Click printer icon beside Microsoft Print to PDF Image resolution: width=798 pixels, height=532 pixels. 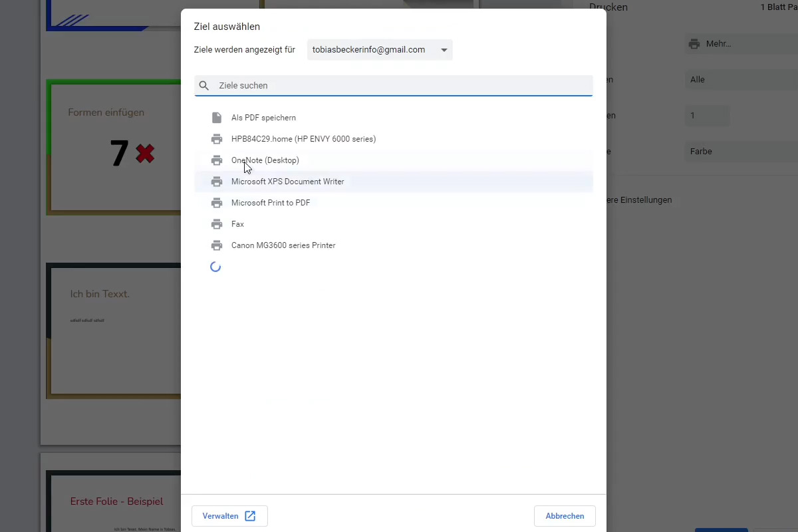click(216, 203)
